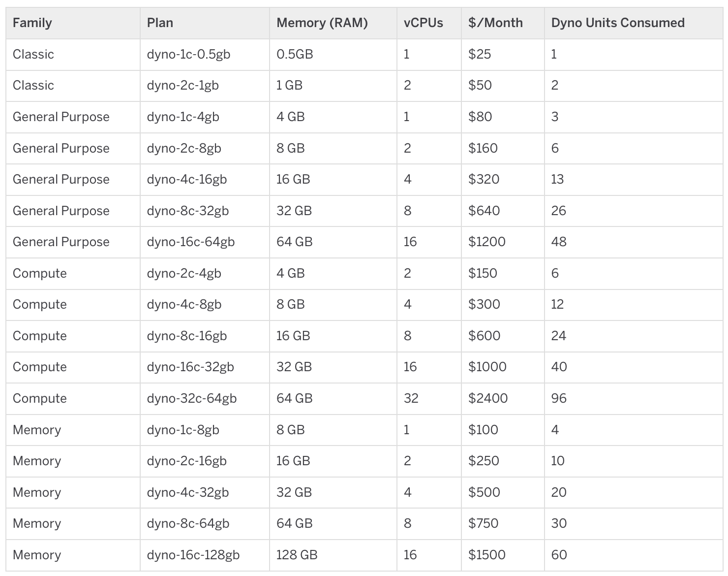Image resolution: width=728 pixels, height=576 pixels.
Task: Click Compute in the dyno-2c-4gb row
Action: click(40, 273)
